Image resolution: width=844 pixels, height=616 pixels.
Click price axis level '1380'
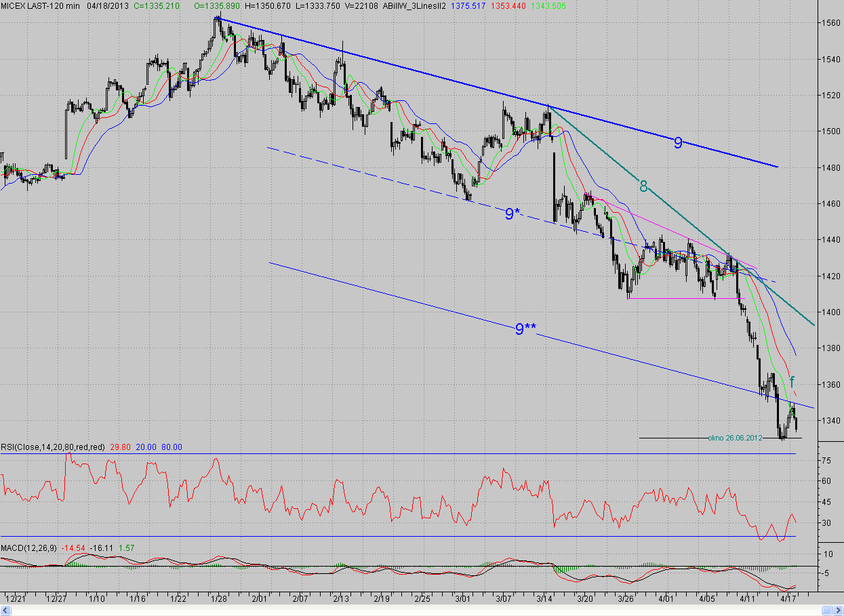pos(831,348)
